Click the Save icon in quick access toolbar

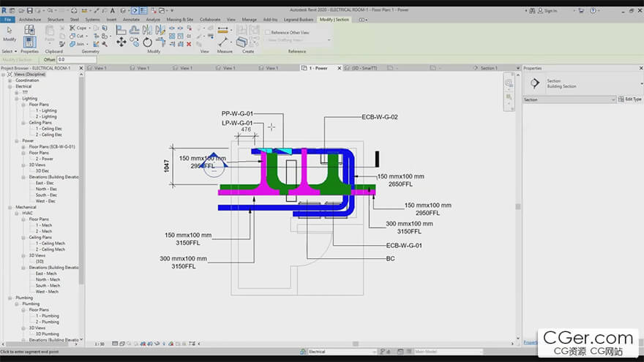[29, 11]
